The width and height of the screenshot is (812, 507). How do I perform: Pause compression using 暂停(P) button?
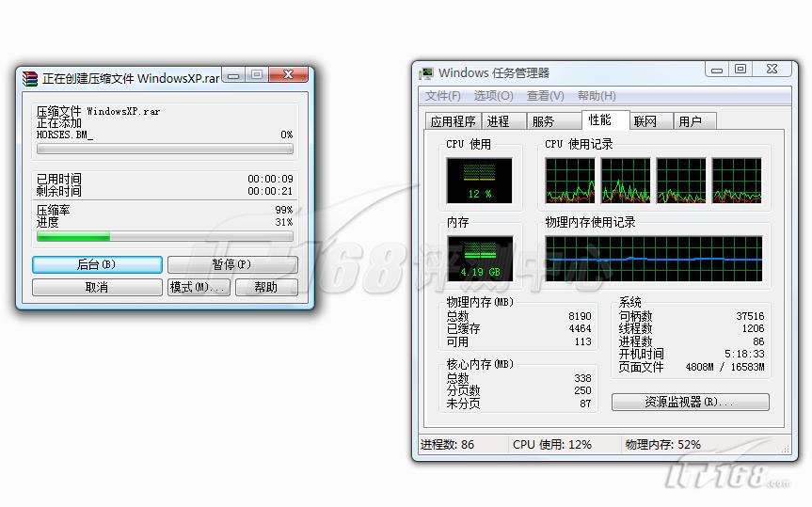pyautogui.click(x=231, y=265)
